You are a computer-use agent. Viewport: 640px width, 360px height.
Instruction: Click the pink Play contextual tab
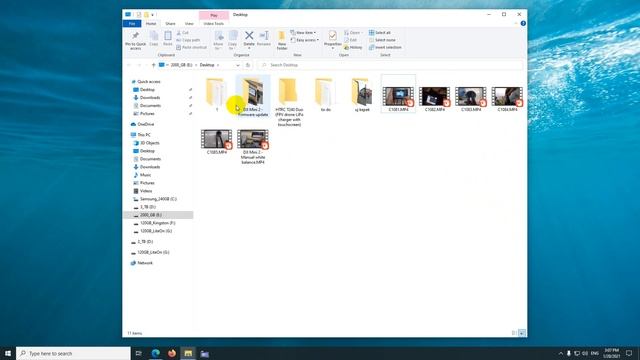pyautogui.click(x=214, y=15)
